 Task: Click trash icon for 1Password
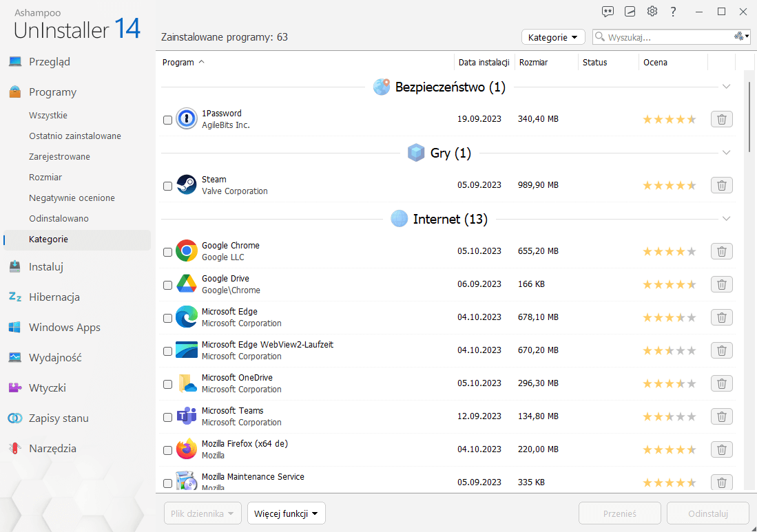pos(722,119)
